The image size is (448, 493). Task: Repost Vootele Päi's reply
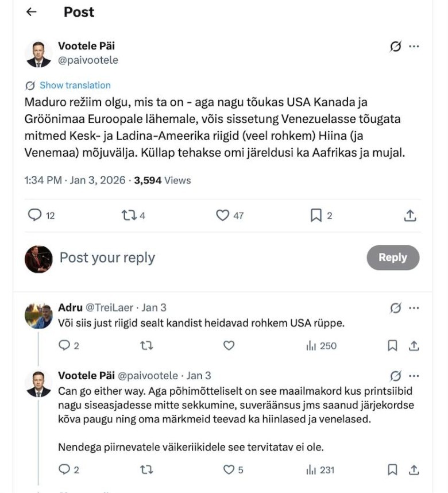tap(146, 470)
